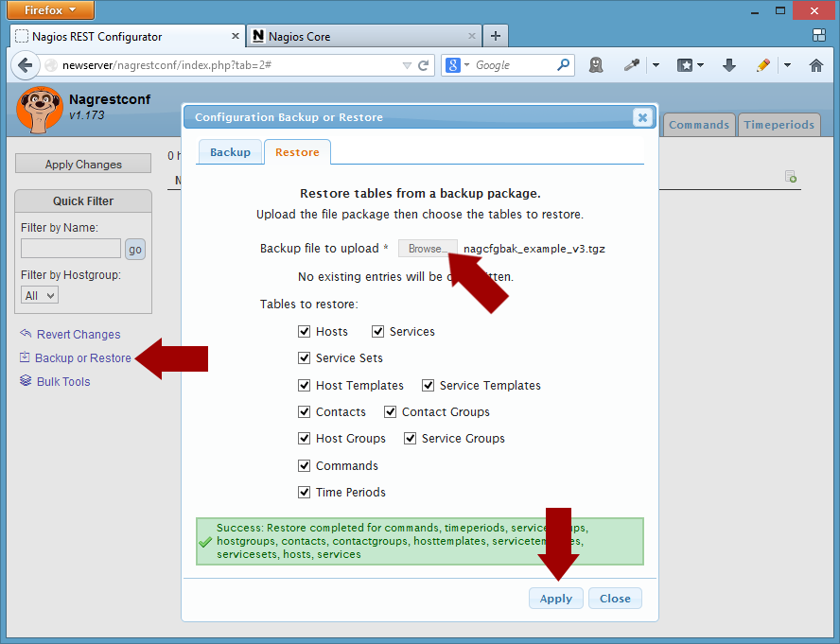
Task: Open the Ghostery ghost toolbar icon
Action: 596,65
